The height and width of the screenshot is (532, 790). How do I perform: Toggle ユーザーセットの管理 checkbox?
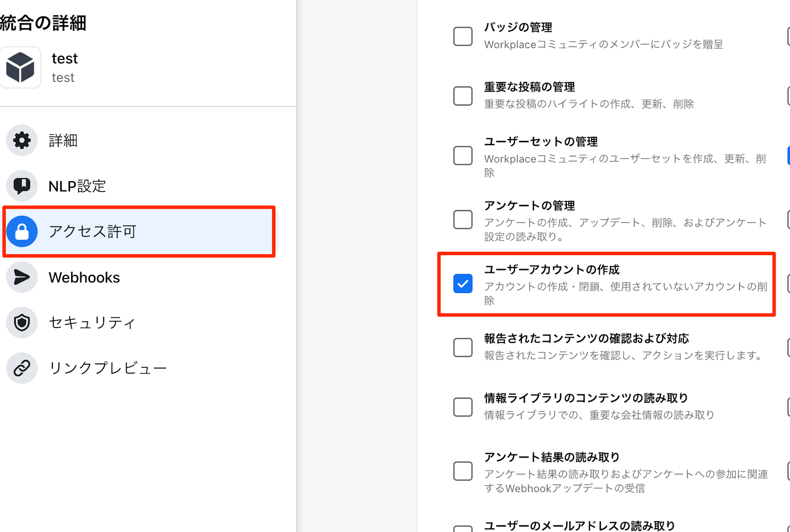pos(463,155)
